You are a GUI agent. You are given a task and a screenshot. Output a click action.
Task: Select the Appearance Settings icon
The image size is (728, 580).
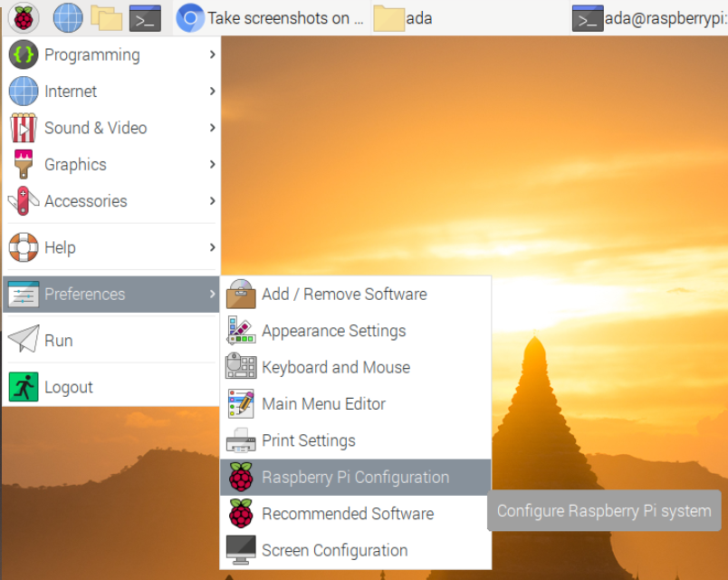(x=241, y=331)
